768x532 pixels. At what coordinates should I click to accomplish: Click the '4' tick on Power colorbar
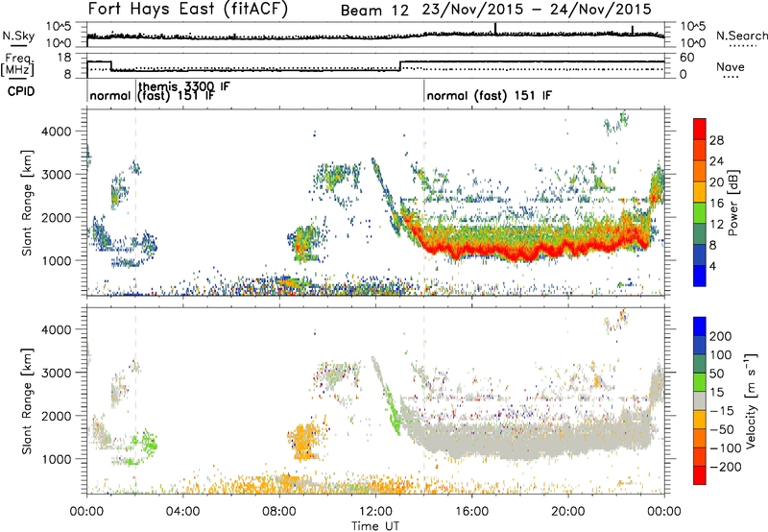tap(713, 266)
